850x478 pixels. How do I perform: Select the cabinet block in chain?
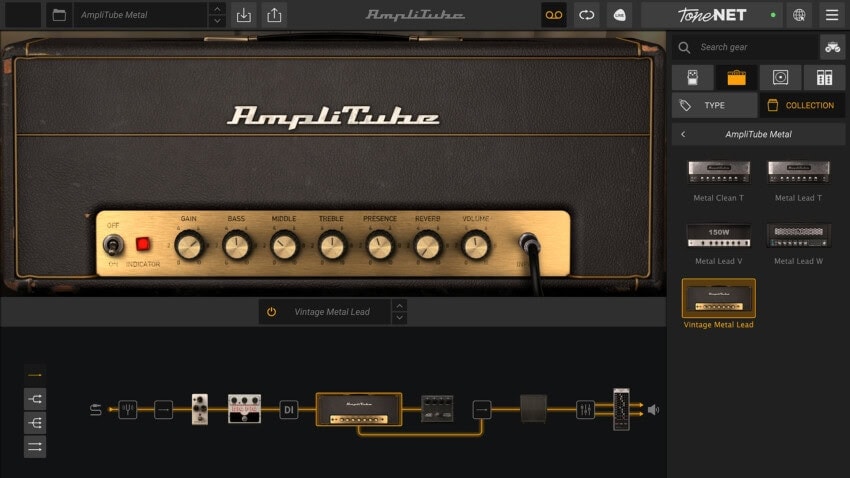533,409
